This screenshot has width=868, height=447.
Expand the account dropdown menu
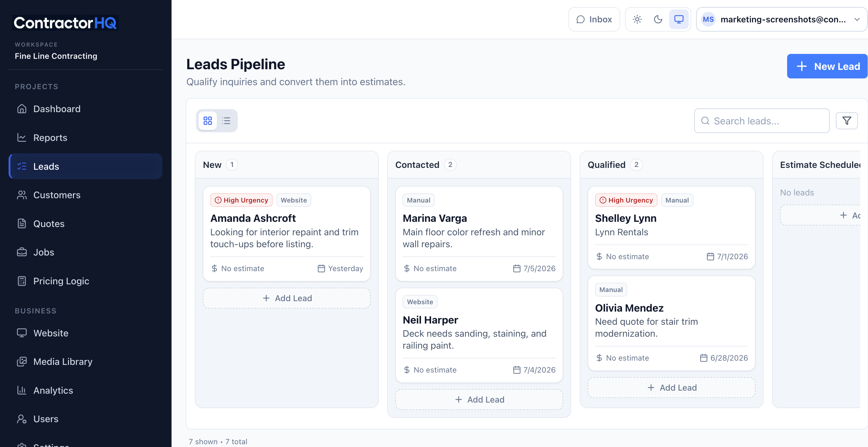tap(781, 20)
